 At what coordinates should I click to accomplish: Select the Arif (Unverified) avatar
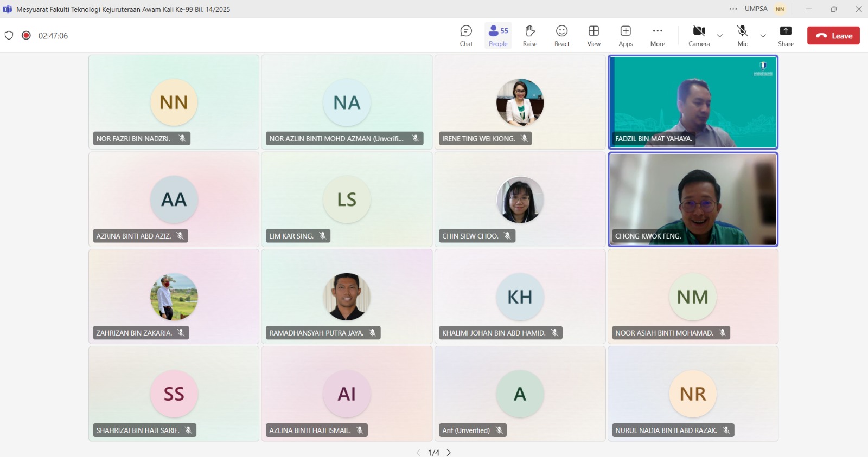(520, 394)
